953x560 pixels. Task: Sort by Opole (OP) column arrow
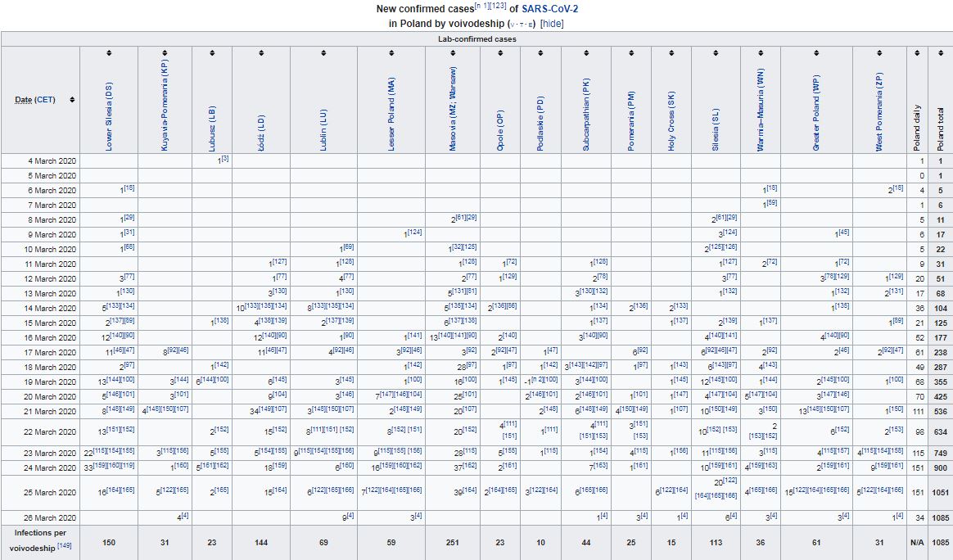coord(500,53)
